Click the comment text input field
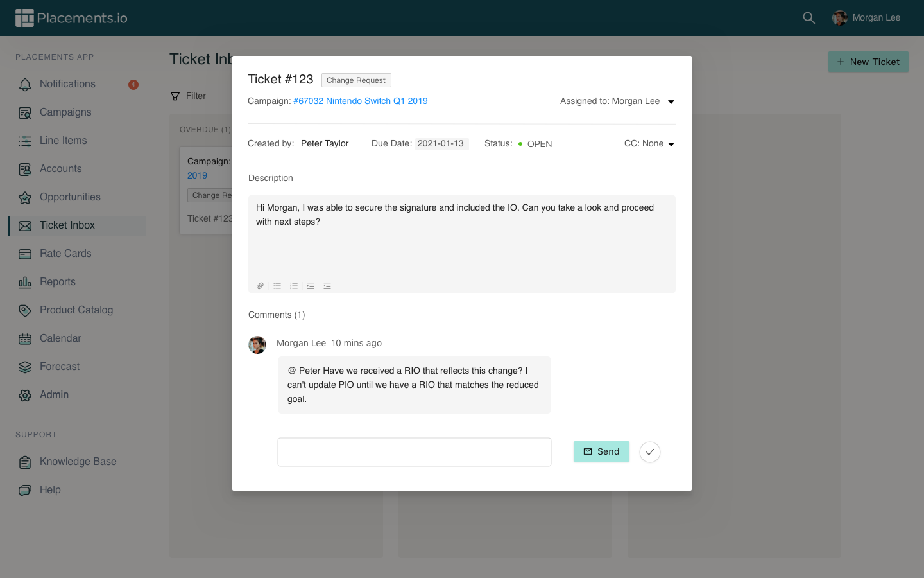 (x=414, y=452)
